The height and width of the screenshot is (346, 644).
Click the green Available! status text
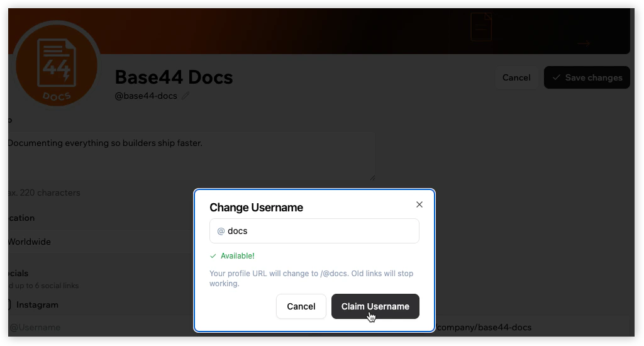tap(237, 256)
